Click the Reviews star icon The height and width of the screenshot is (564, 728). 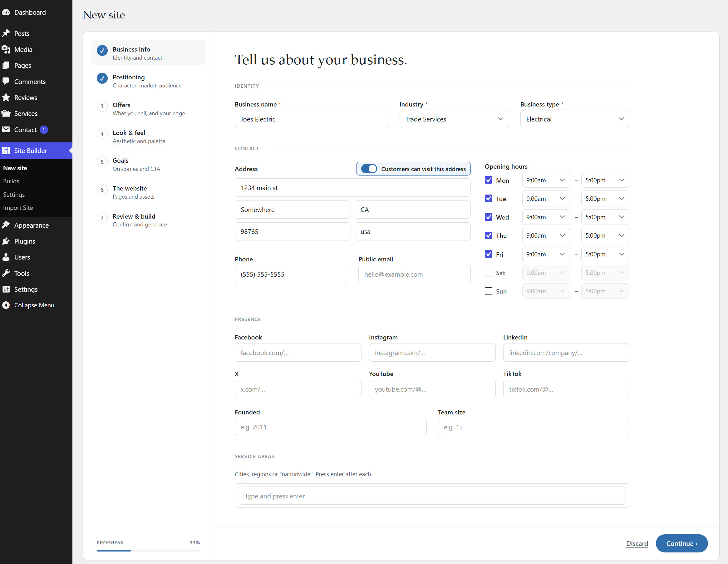6,97
